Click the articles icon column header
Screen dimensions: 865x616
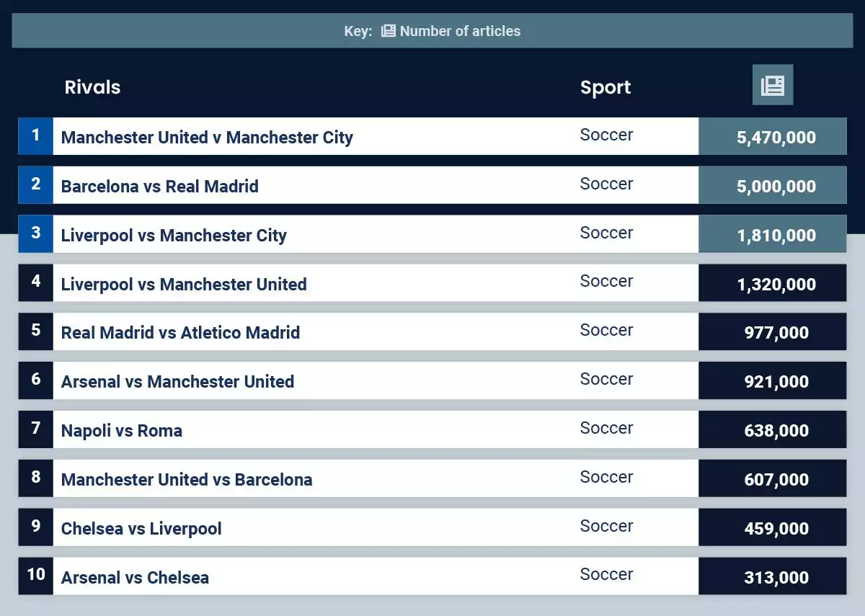tap(773, 85)
